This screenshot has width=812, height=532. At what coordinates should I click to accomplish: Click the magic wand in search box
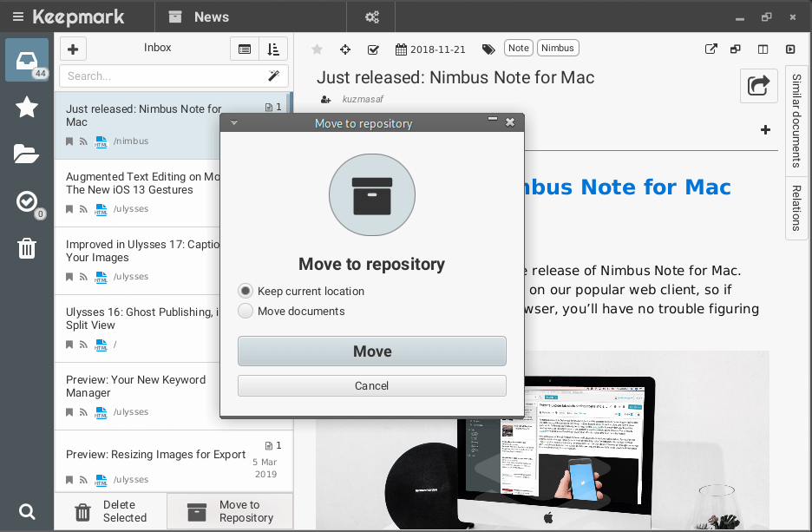tap(272, 76)
